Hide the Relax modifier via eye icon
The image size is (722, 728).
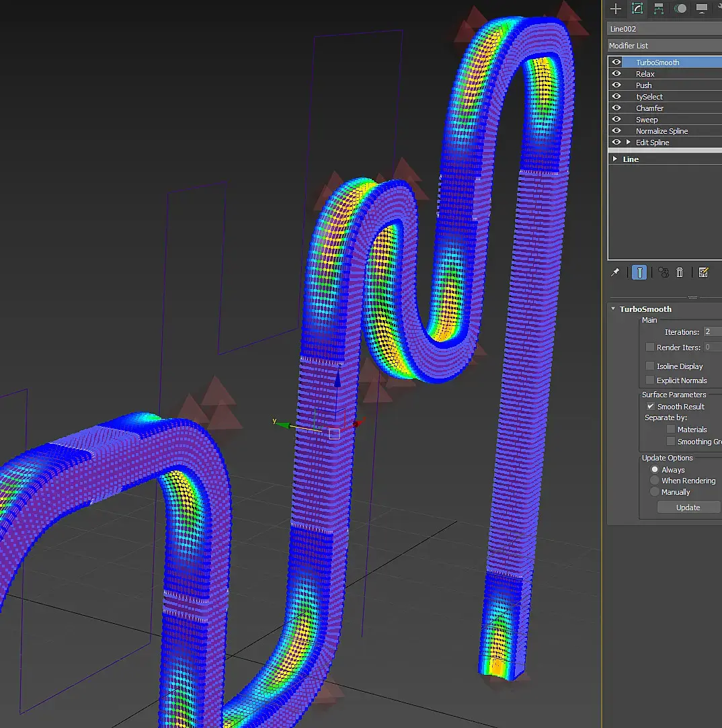click(x=616, y=74)
